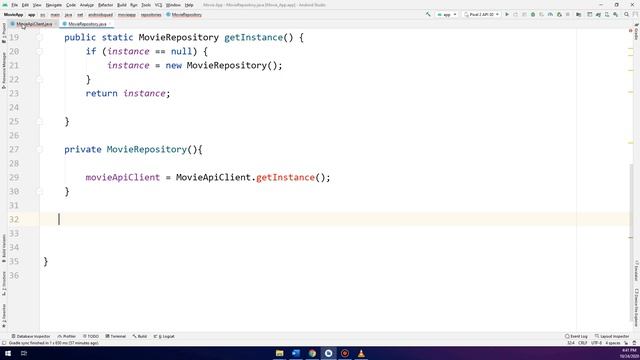Click line number 29 in the gutter
The height and width of the screenshot is (360, 640).
point(14,177)
